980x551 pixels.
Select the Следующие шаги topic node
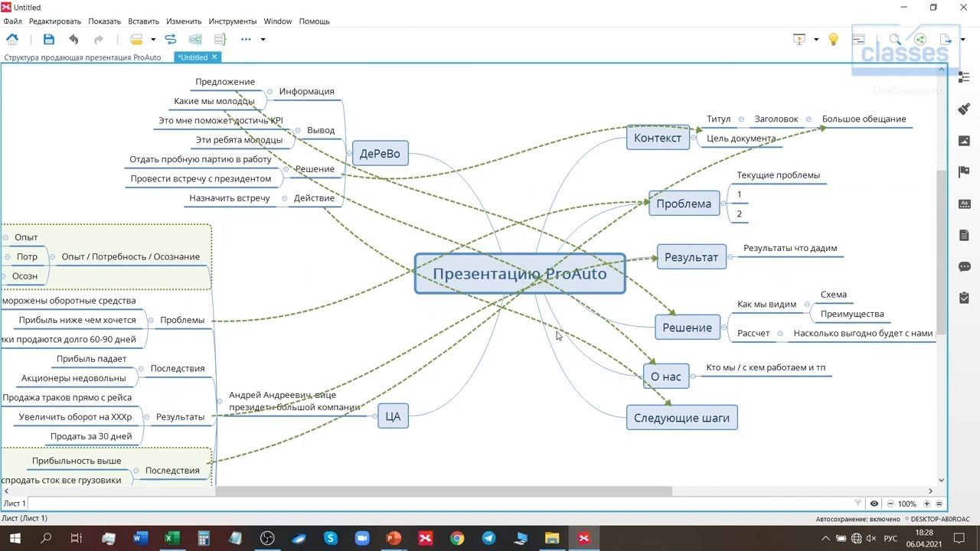click(682, 418)
